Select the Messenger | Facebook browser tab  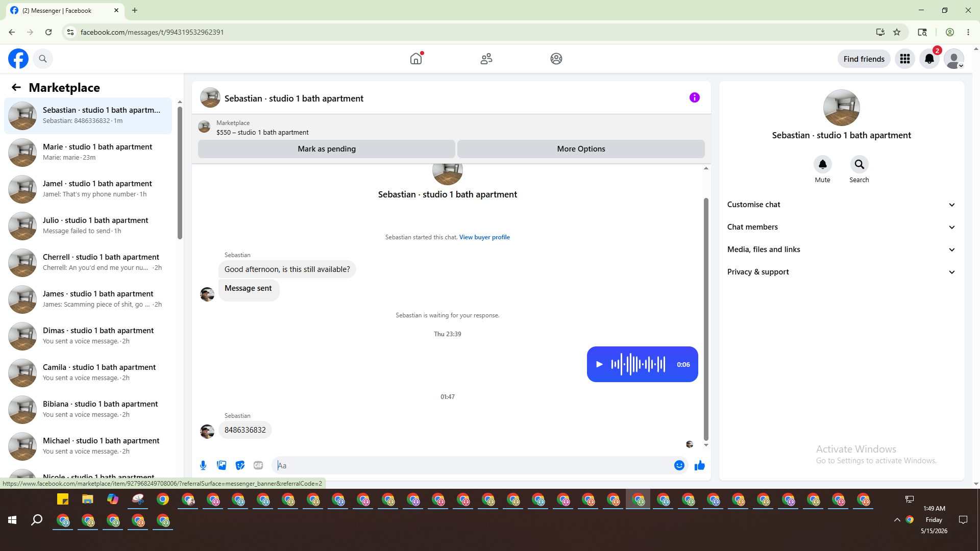click(64, 10)
